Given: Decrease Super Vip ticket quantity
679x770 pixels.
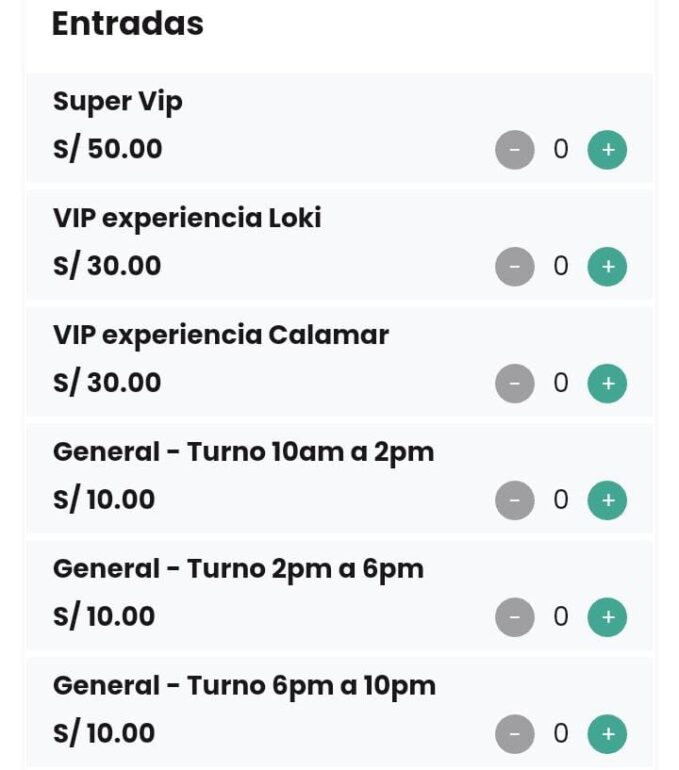Looking at the screenshot, I should pyautogui.click(x=515, y=150).
